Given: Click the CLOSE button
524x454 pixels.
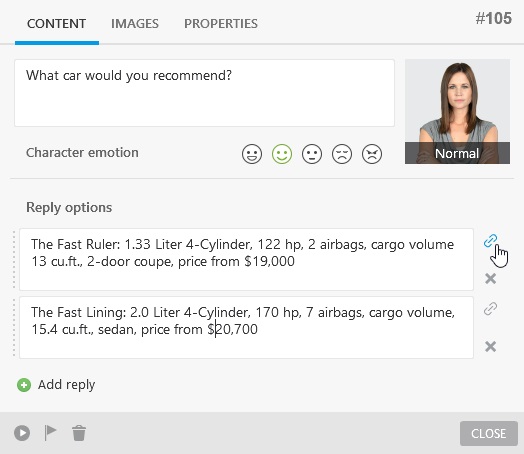Looking at the screenshot, I should [489, 433].
